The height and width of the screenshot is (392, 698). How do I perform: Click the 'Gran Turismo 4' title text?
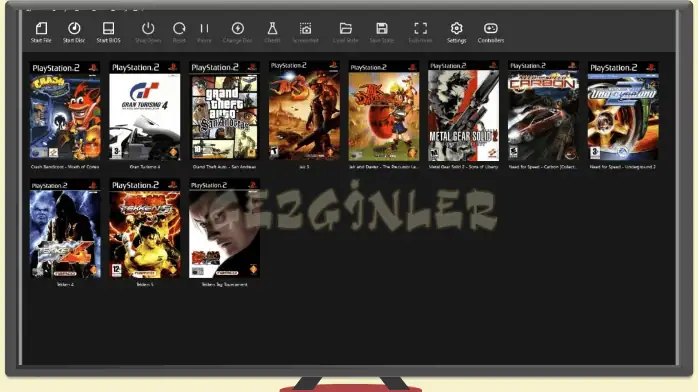click(145, 167)
